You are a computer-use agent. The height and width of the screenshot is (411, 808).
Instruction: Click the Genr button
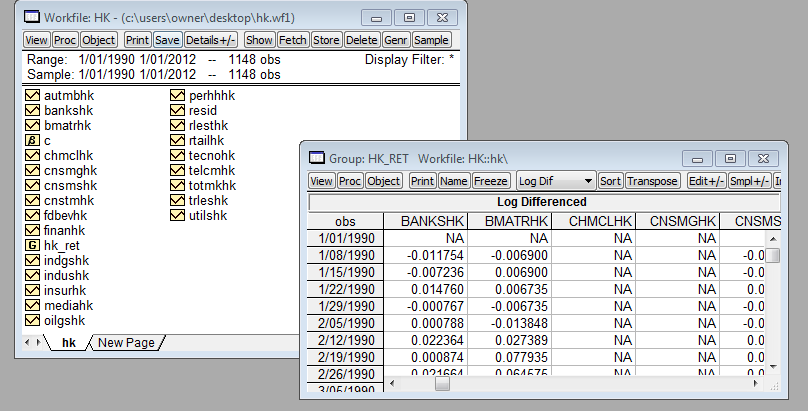tap(396, 40)
